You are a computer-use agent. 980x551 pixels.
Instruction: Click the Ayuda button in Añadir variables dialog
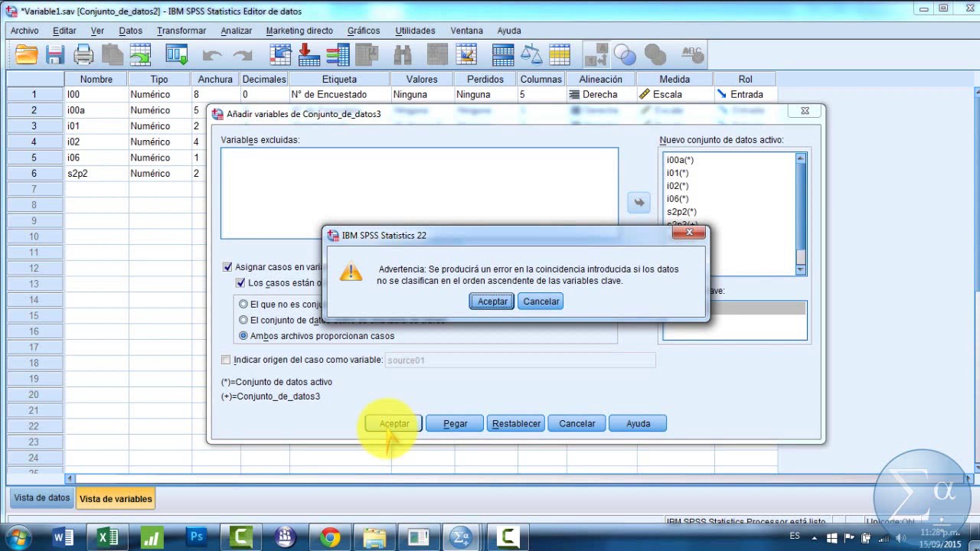click(x=638, y=424)
